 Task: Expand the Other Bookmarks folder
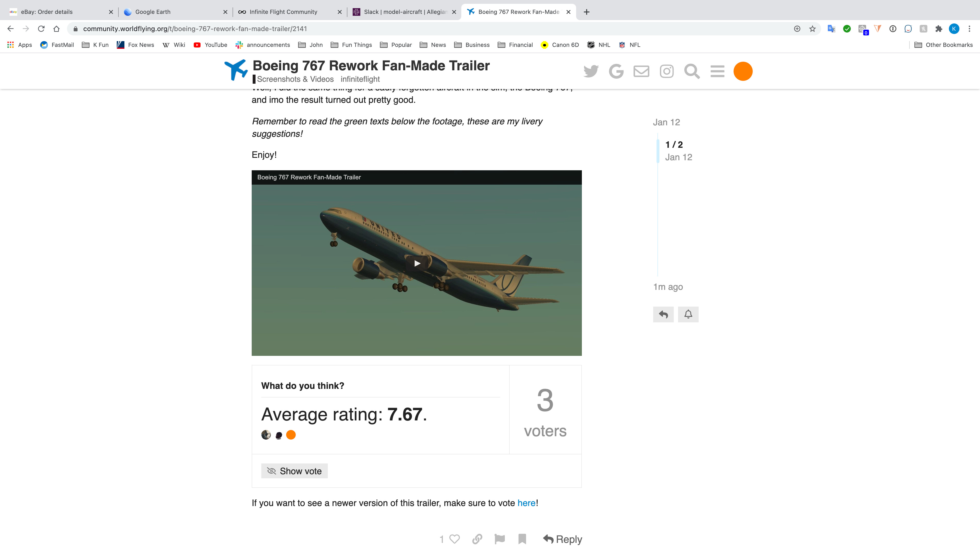click(943, 45)
